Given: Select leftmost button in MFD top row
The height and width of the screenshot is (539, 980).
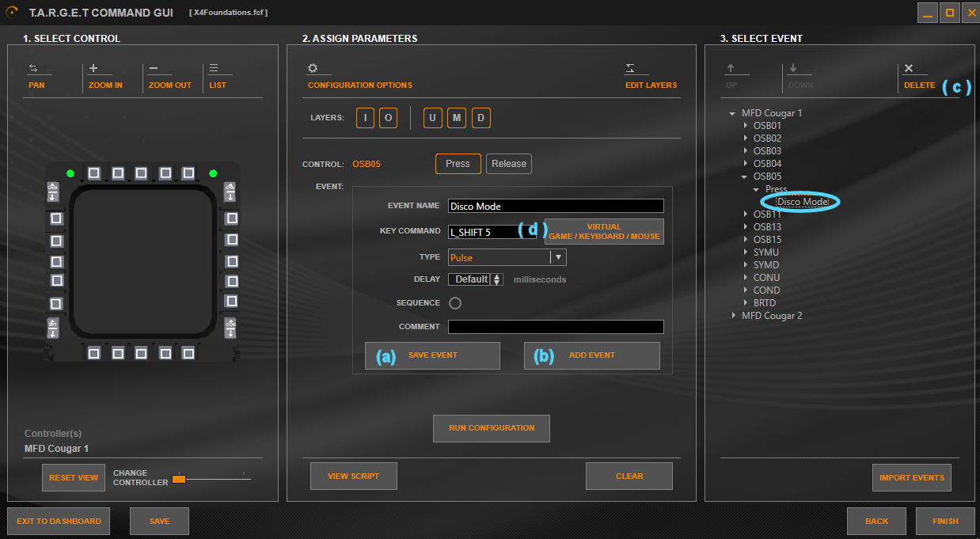Looking at the screenshot, I should coord(93,173).
